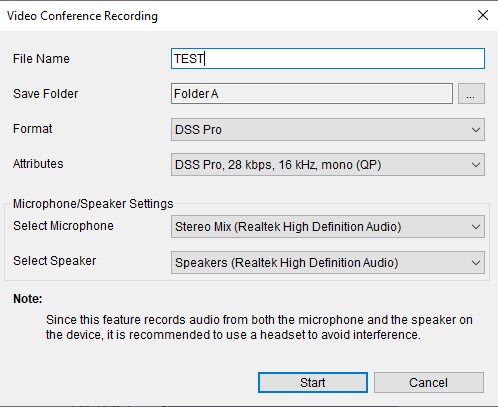Click the Save Folder field showing Folder A
Image resolution: width=498 pixels, height=407 pixels.
click(x=312, y=94)
